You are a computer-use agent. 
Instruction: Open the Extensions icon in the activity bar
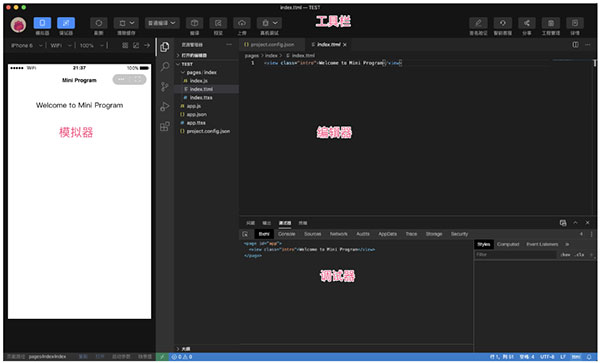[165, 126]
